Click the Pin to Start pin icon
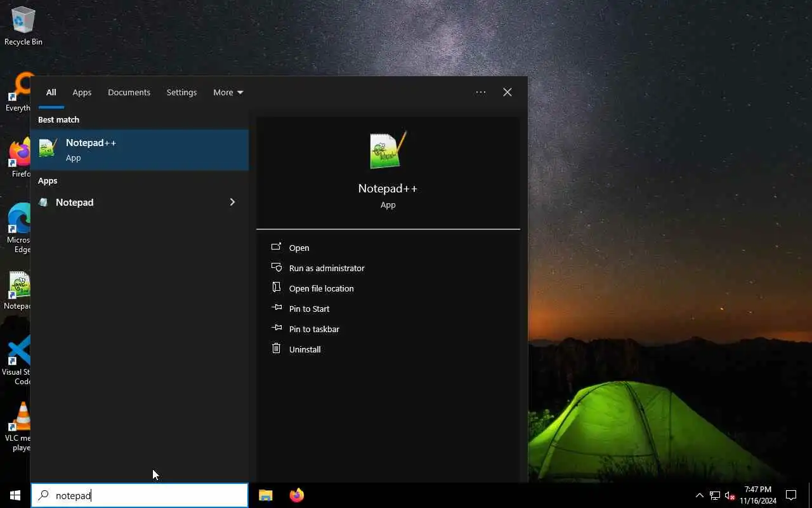 point(276,307)
